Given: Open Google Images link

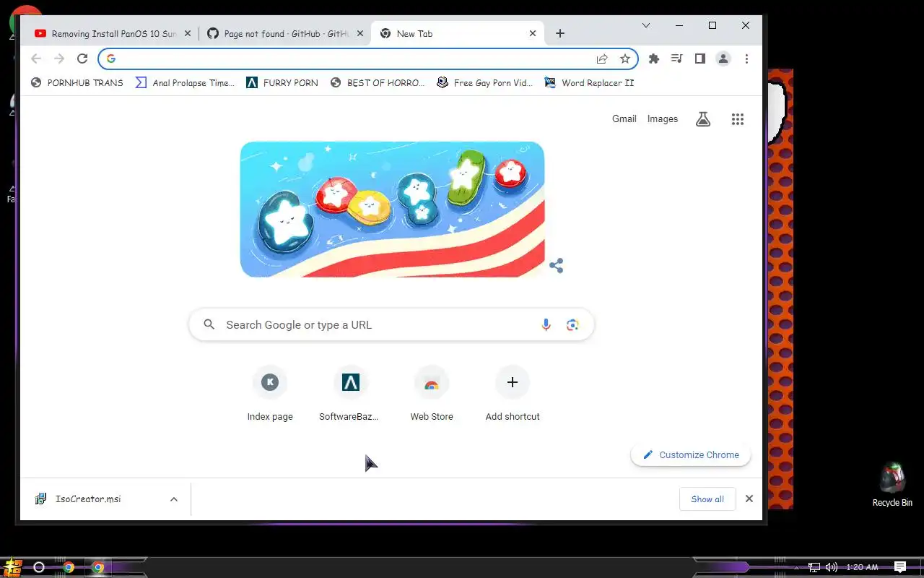Looking at the screenshot, I should point(663,119).
